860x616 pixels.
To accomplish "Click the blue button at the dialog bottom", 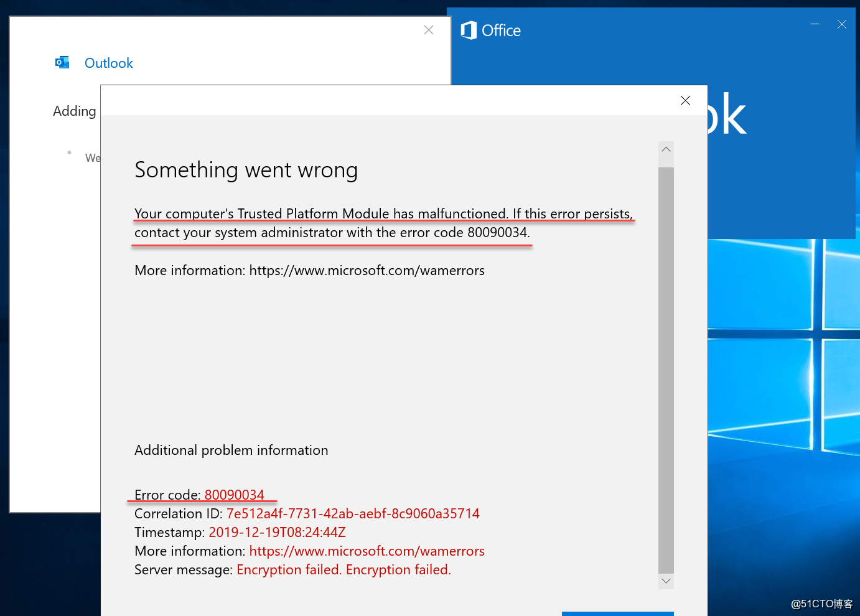I will point(617,614).
